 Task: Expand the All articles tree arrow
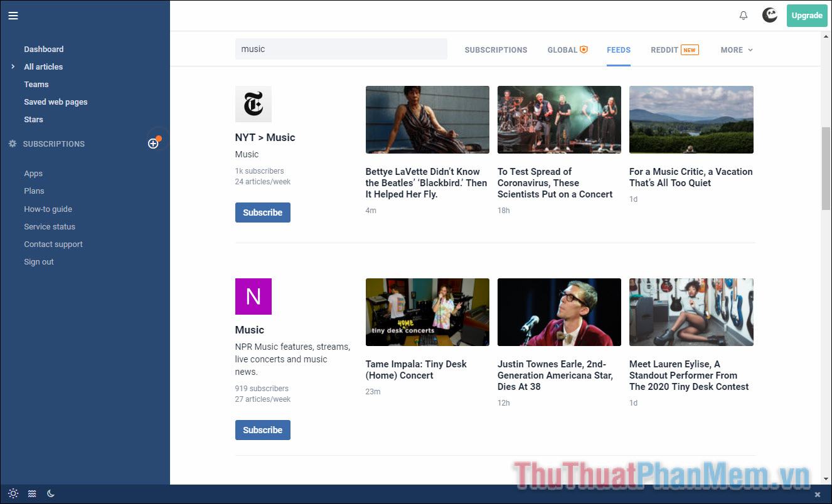pos(13,66)
